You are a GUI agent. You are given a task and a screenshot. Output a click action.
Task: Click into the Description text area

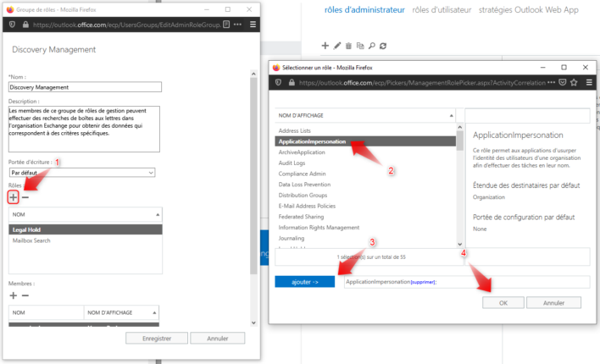coord(84,130)
